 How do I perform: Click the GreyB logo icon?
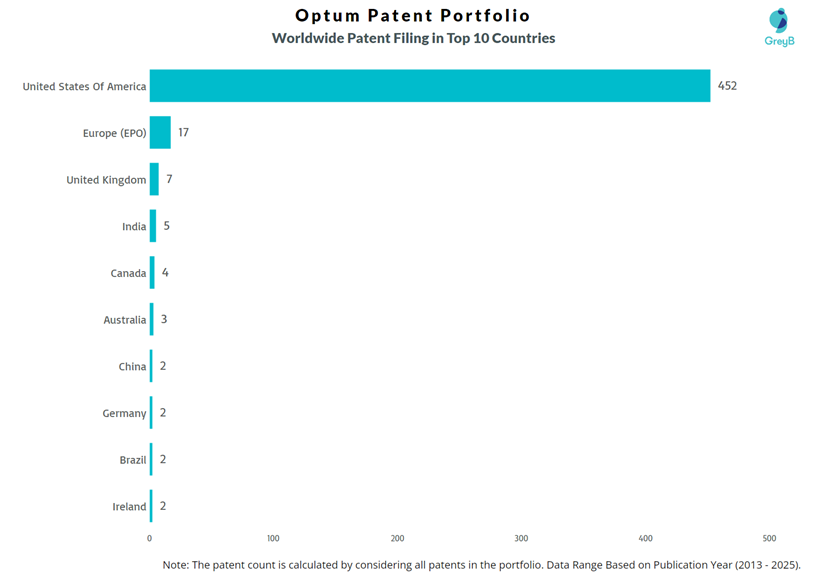(778, 21)
